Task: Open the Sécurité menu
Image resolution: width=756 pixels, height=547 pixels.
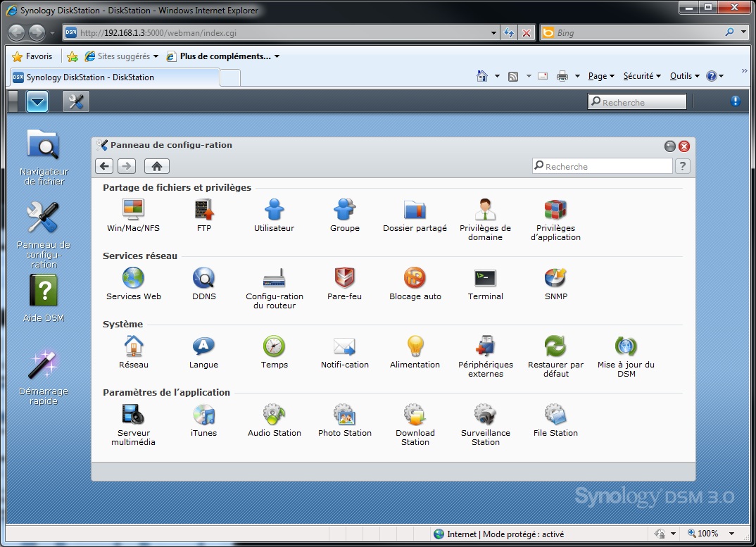Action: pos(642,76)
